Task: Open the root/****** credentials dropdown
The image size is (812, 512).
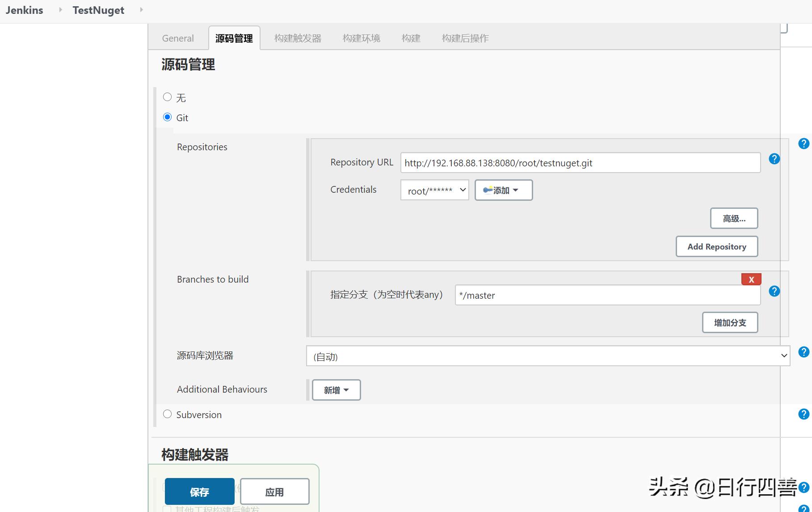Action: (434, 190)
